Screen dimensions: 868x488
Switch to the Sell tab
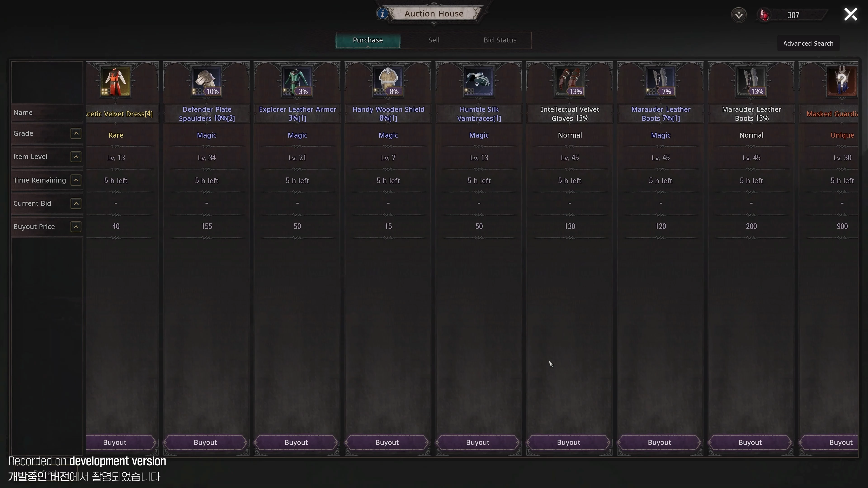tap(434, 40)
